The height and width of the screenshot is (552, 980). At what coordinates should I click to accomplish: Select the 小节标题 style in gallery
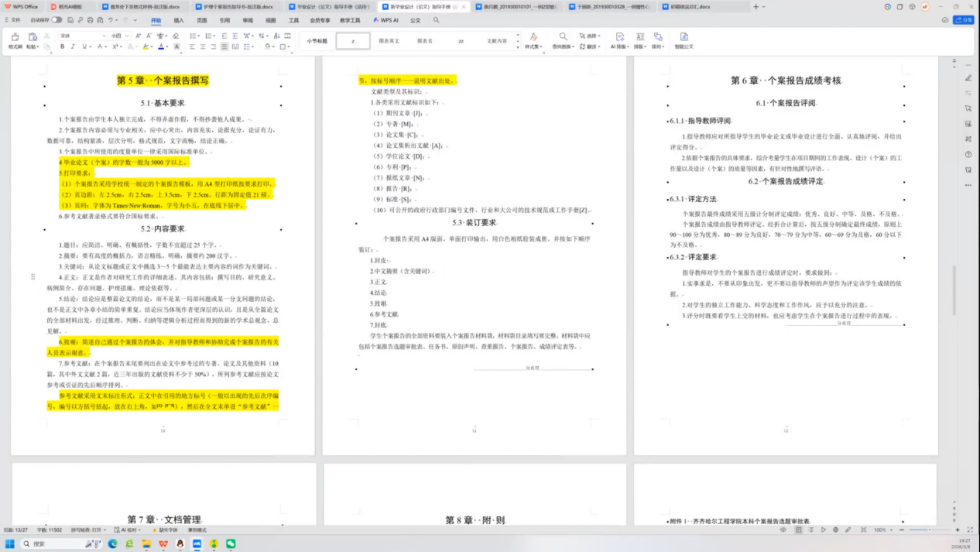[x=317, y=41]
